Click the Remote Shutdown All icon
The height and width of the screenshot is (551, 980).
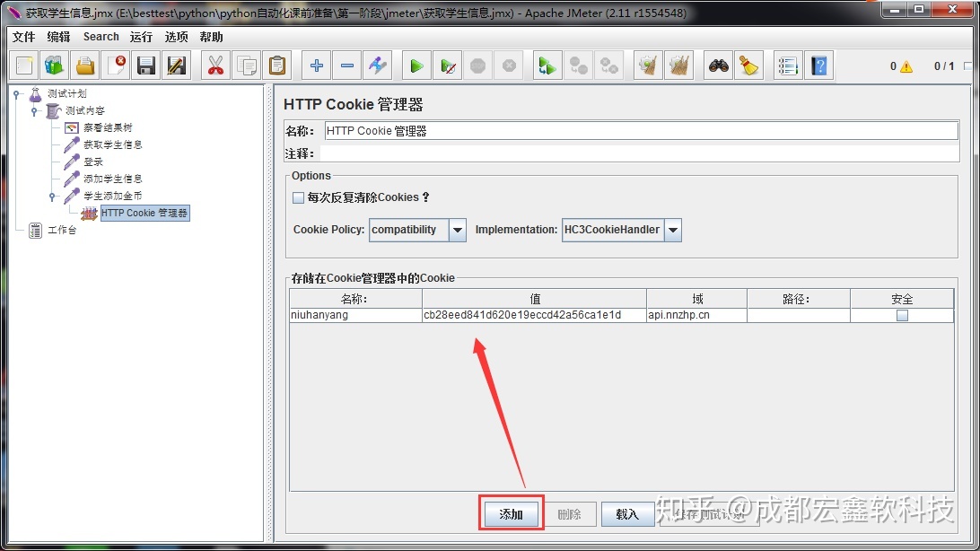point(608,66)
